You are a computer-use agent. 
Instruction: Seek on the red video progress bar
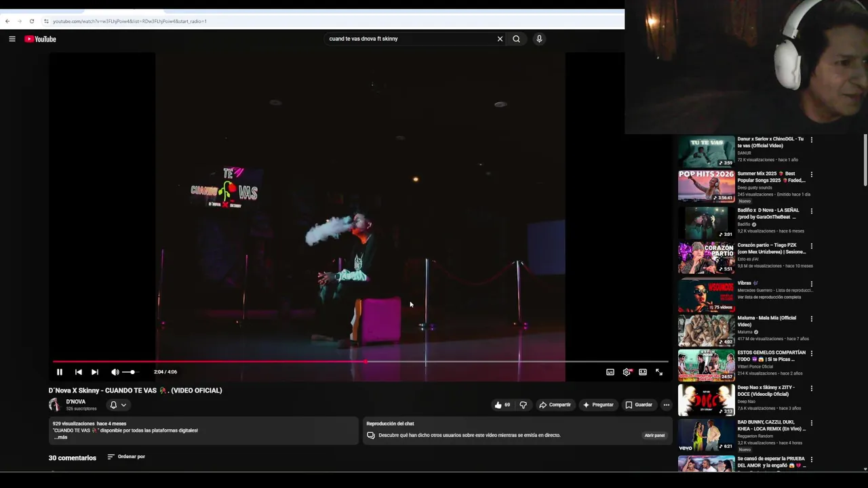point(360,361)
